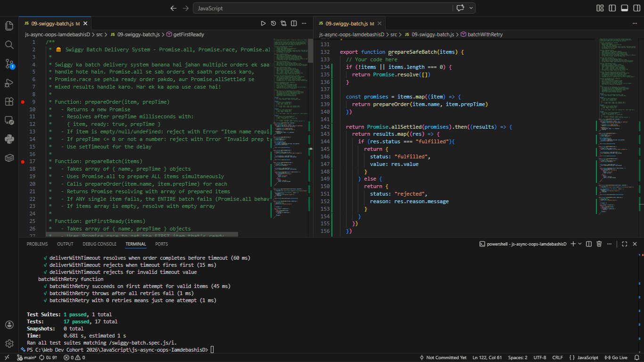The width and height of the screenshot is (644, 362).
Task: Switch to the DEBUG CONSOLE tab
Action: coord(99,244)
